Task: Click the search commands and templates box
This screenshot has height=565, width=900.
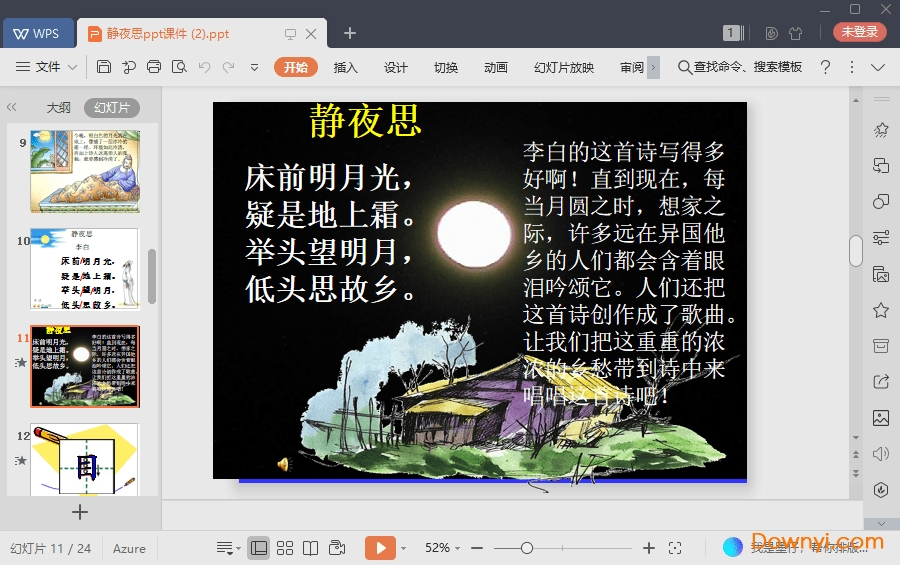Action: click(x=740, y=67)
